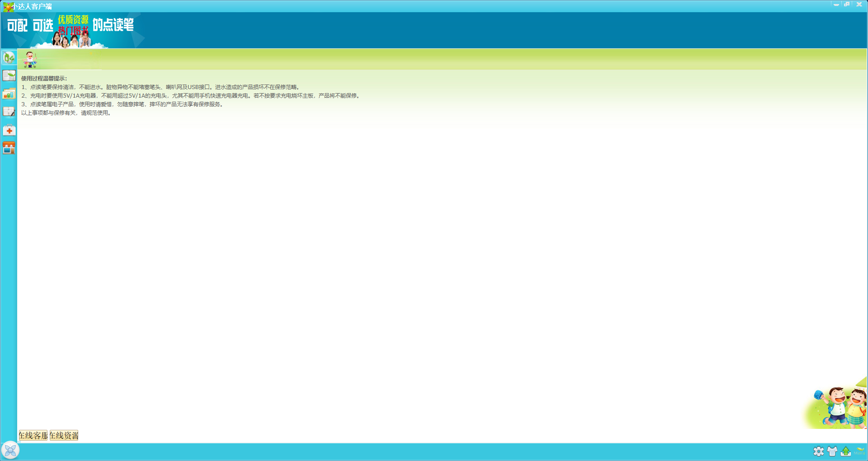Click the blue pinwheel icon bottom left
868x461 pixels.
pyautogui.click(x=10, y=450)
